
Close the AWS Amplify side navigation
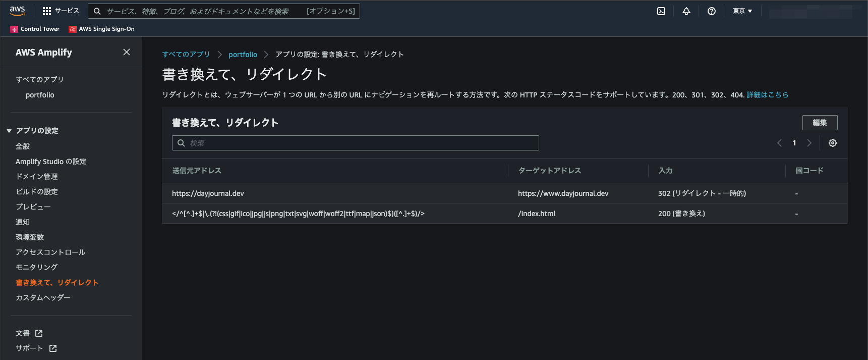pyautogui.click(x=127, y=52)
